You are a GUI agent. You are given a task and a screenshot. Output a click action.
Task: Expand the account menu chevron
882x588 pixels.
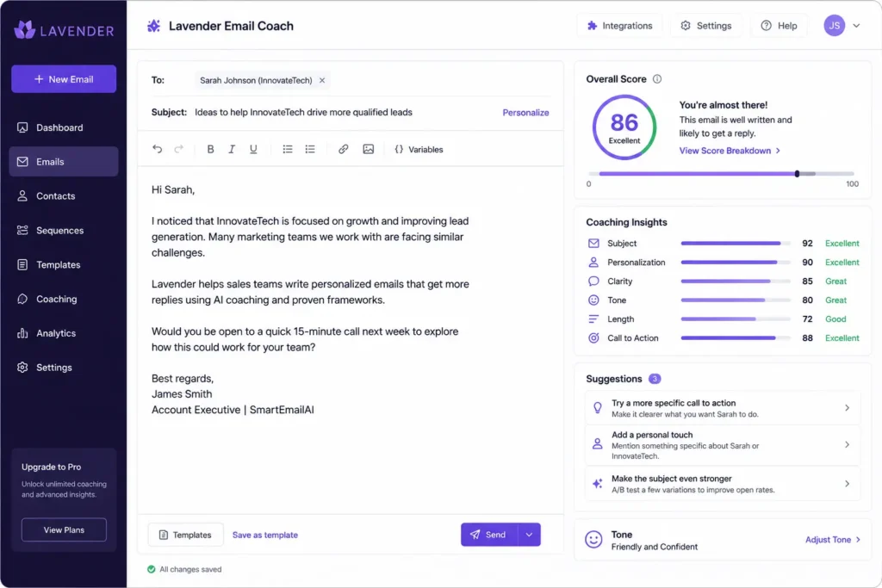tap(856, 25)
